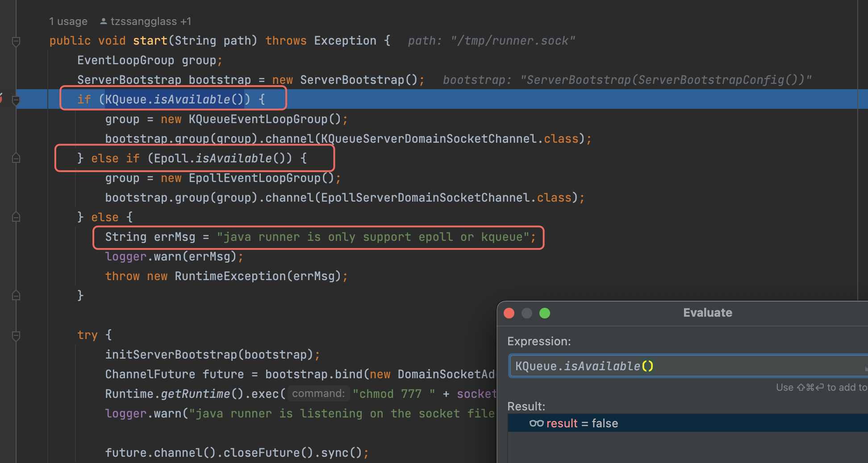Click the "tzssangglass +1" author annotation

click(x=145, y=21)
